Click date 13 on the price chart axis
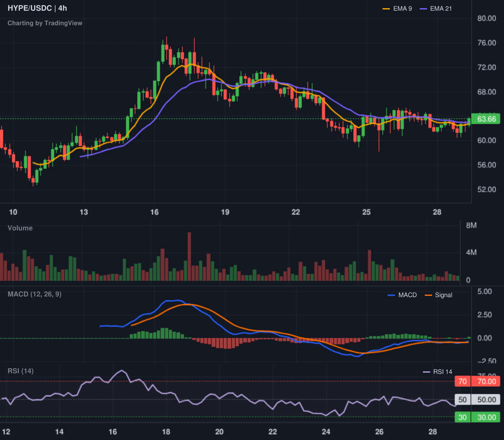Image resolution: width=504 pixels, height=440 pixels. pyautogui.click(x=84, y=212)
